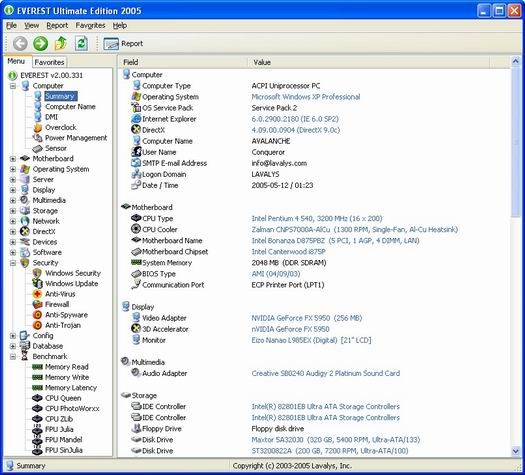Collapse the Security tree node
525x475 pixels.
click(x=13, y=263)
